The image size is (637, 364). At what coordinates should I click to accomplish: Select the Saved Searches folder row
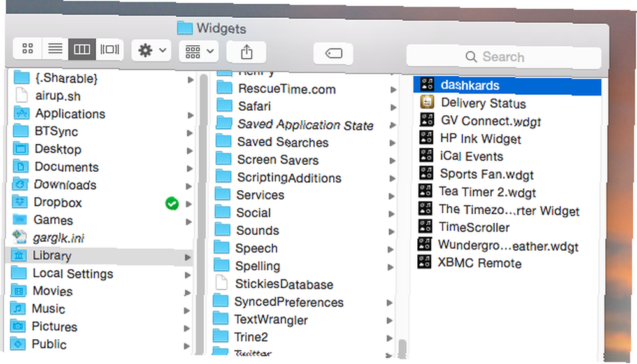[x=306, y=142]
